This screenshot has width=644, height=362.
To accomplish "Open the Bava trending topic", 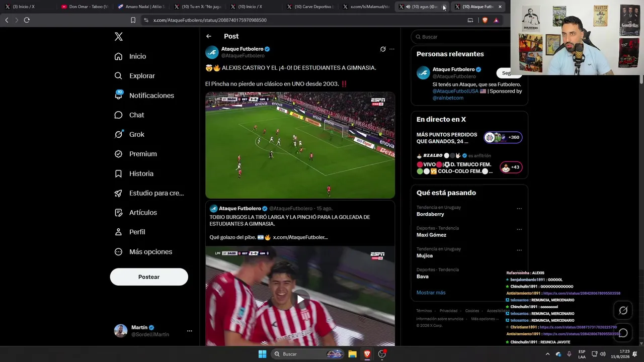I will pos(423,277).
